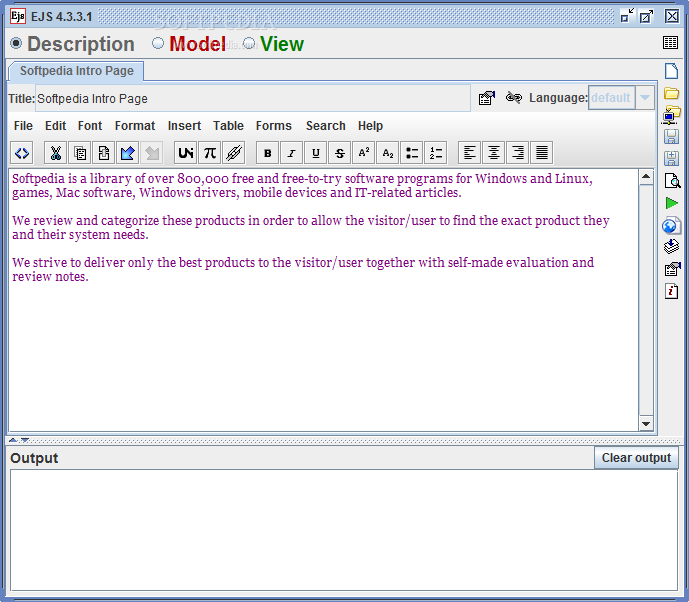
Task: Select the Softpedia Intro Page tab
Action: (76, 71)
